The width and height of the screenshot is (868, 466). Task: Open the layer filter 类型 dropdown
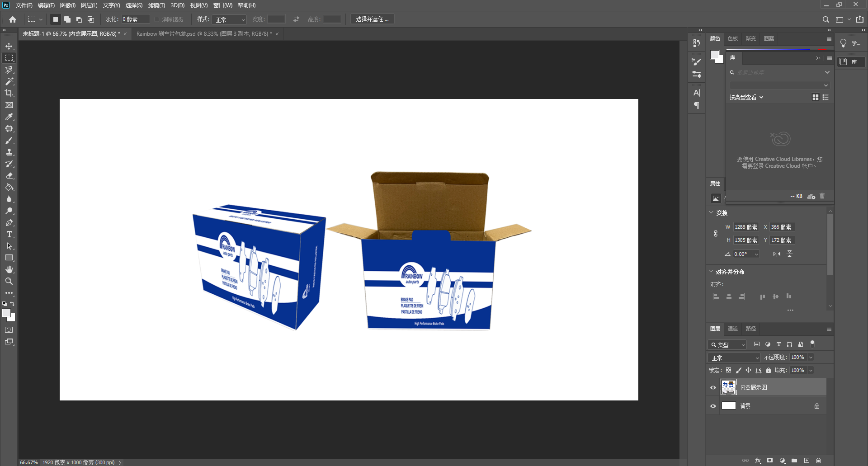(727, 345)
